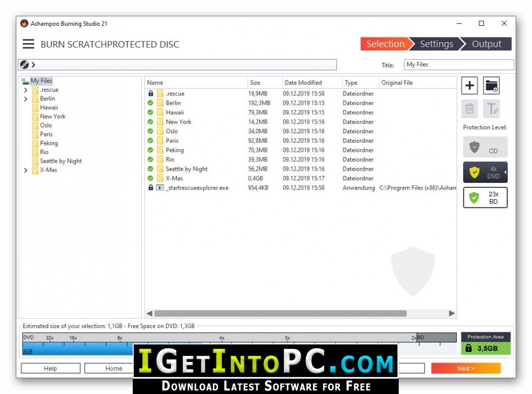532x394 pixels.
Task: Select the Berlin row in file list
Action: click(x=301, y=103)
